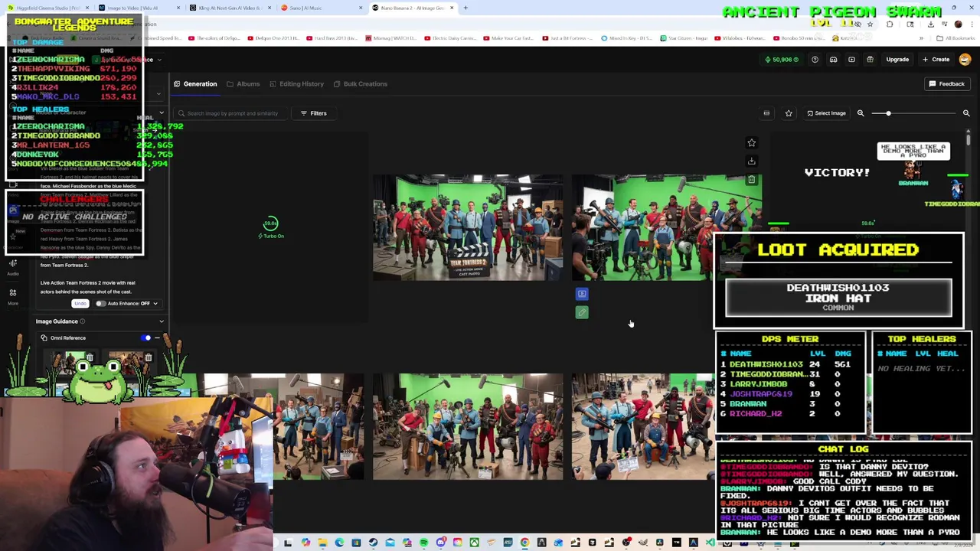Click the green edit pencil icon below images
Image resolution: width=980 pixels, height=551 pixels.
click(582, 312)
